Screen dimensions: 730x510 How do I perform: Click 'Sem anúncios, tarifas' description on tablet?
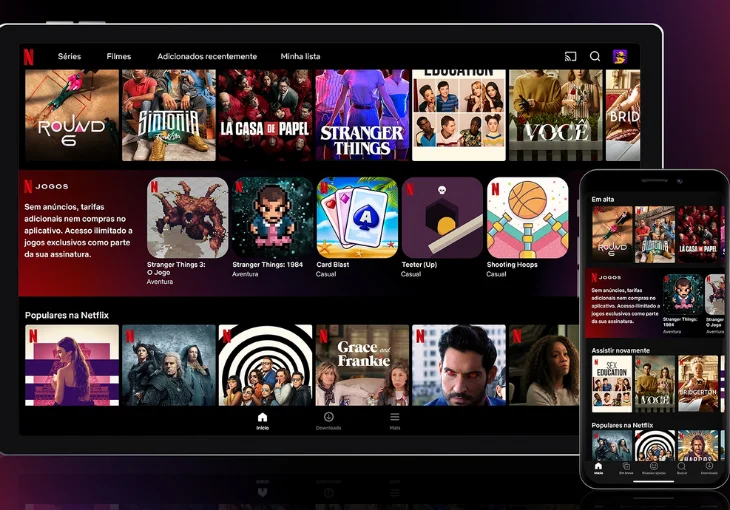[78, 231]
